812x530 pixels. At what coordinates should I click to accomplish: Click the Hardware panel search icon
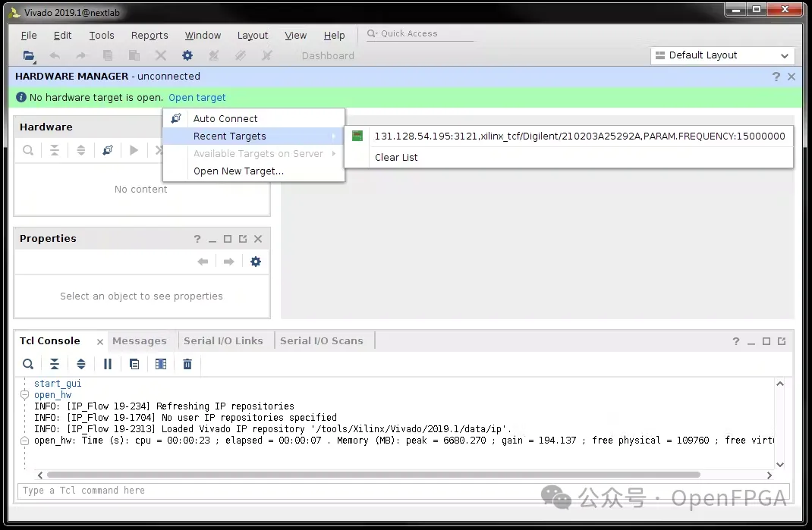(28, 150)
